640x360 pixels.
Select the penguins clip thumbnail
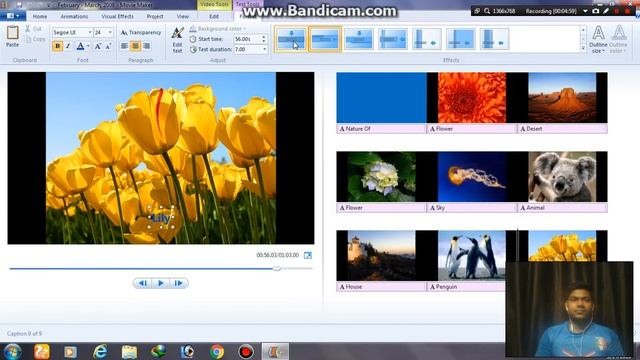pyautogui.click(x=471, y=256)
